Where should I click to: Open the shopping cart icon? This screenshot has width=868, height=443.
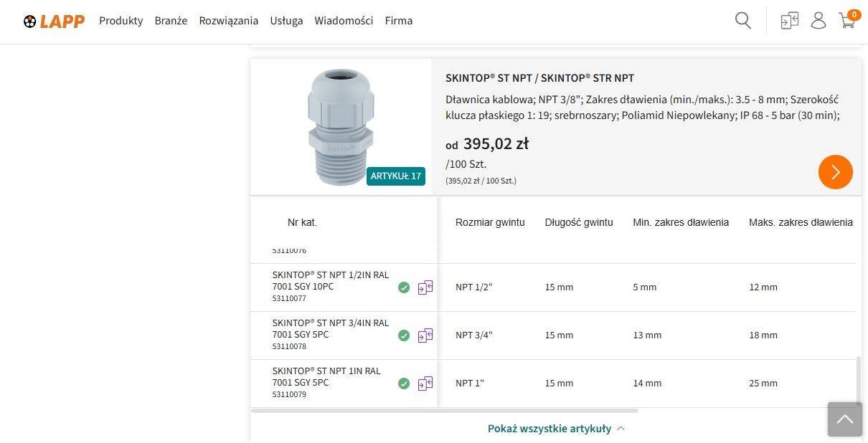click(x=847, y=21)
